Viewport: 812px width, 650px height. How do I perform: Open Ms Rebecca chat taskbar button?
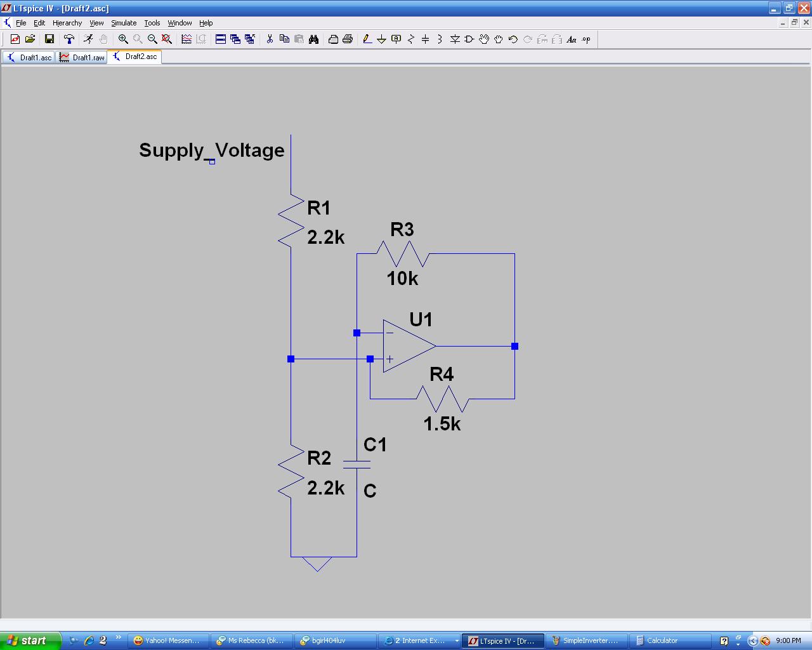point(252,640)
